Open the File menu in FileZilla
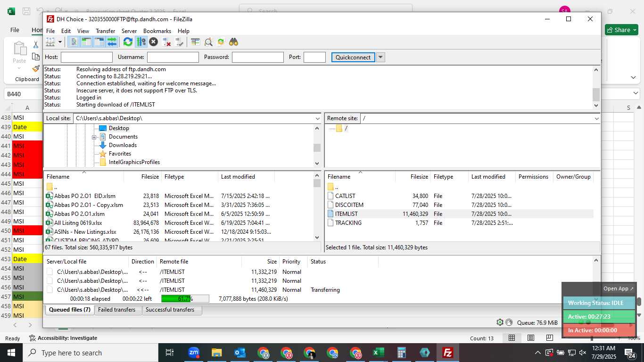The image size is (644, 362). 50,31
